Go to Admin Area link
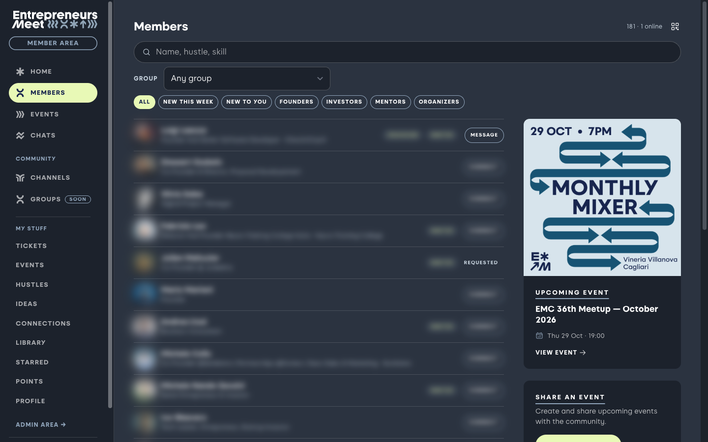The image size is (708, 442). 41,424
